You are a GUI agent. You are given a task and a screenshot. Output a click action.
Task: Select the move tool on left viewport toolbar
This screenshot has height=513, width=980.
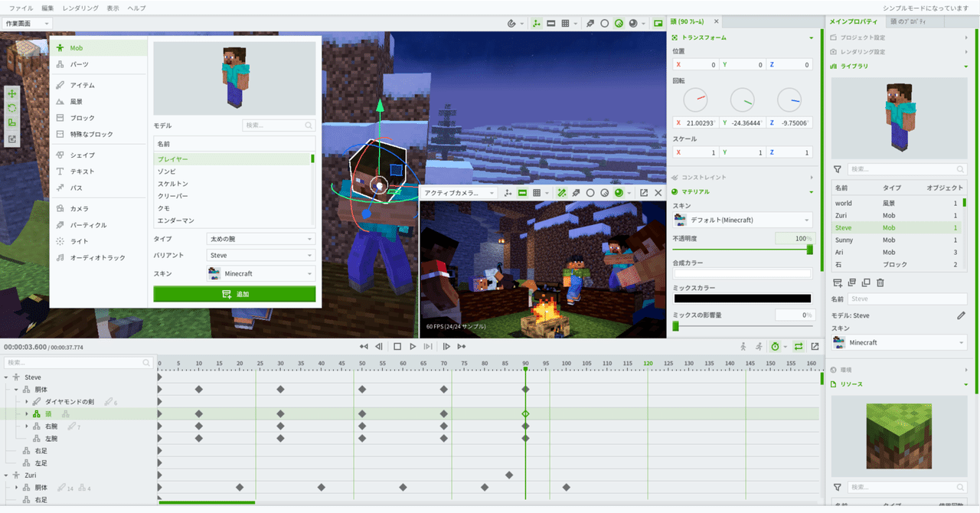click(11, 93)
